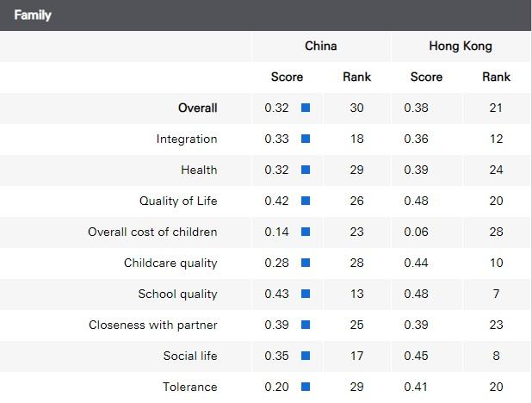Viewport: 532px width, 403px height.
Task: Select the Overall row label
Action: (197, 108)
